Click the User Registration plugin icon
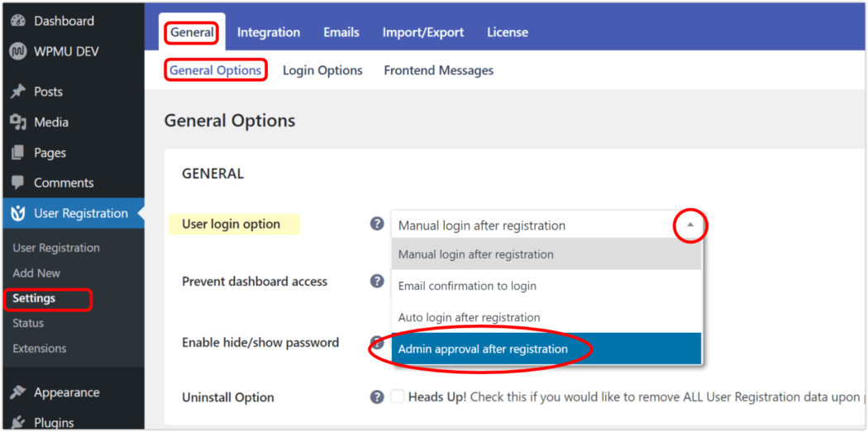The height and width of the screenshot is (432, 868). [18, 213]
